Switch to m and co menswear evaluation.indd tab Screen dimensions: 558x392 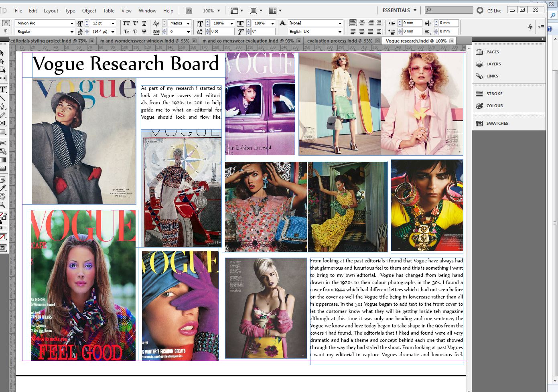click(248, 41)
